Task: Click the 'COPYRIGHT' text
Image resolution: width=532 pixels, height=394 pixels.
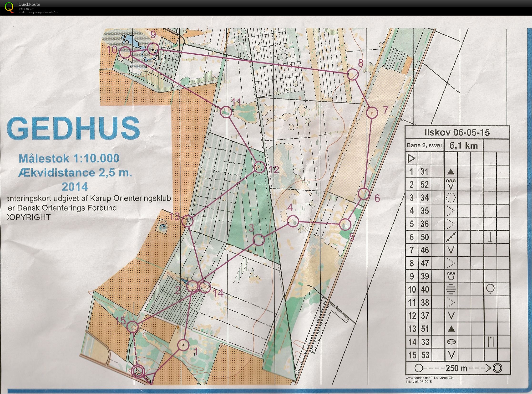Action: pos(29,217)
